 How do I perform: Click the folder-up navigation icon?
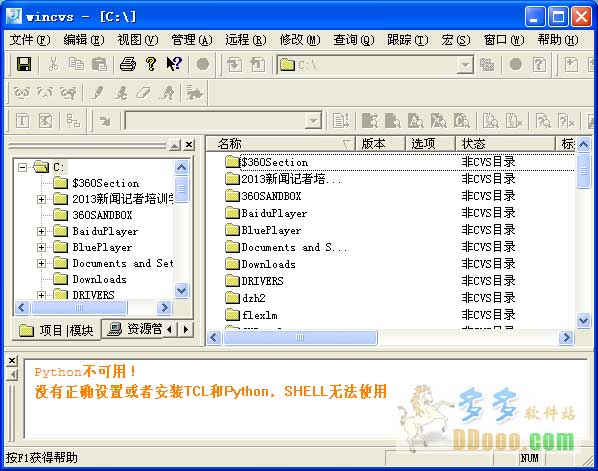click(234, 64)
